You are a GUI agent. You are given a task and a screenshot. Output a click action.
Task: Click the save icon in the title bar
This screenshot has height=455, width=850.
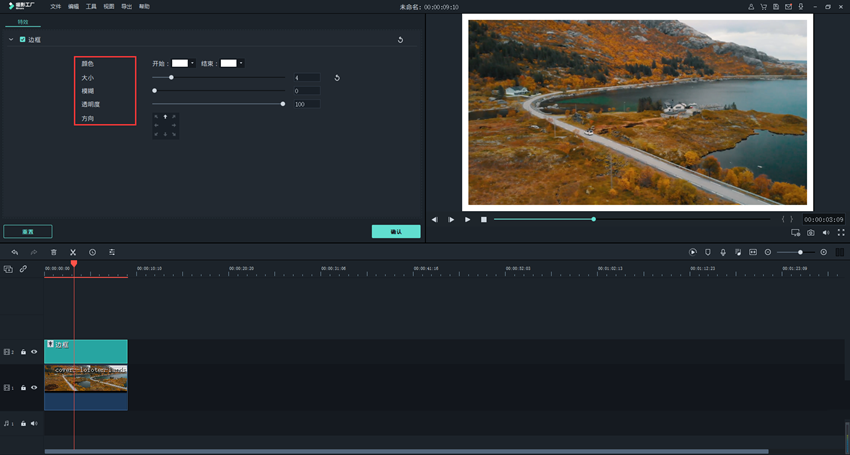point(776,7)
